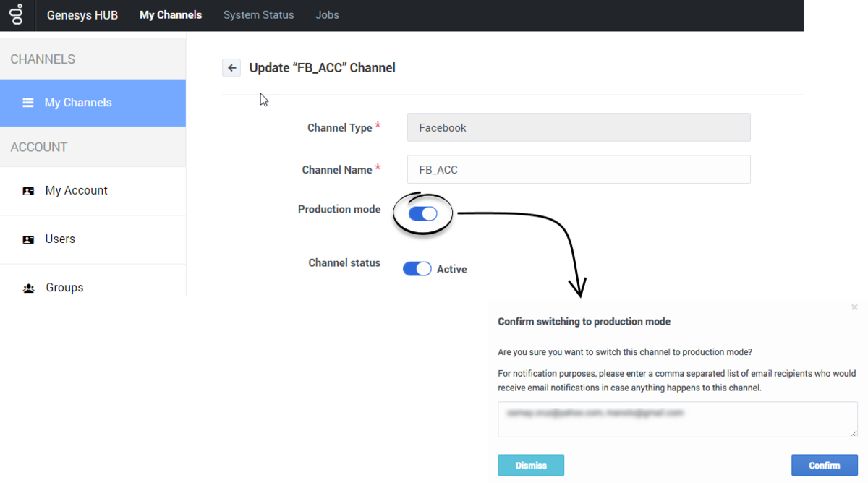The height and width of the screenshot is (483, 868).
Task: Click the Dismiss button
Action: click(531, 465)
